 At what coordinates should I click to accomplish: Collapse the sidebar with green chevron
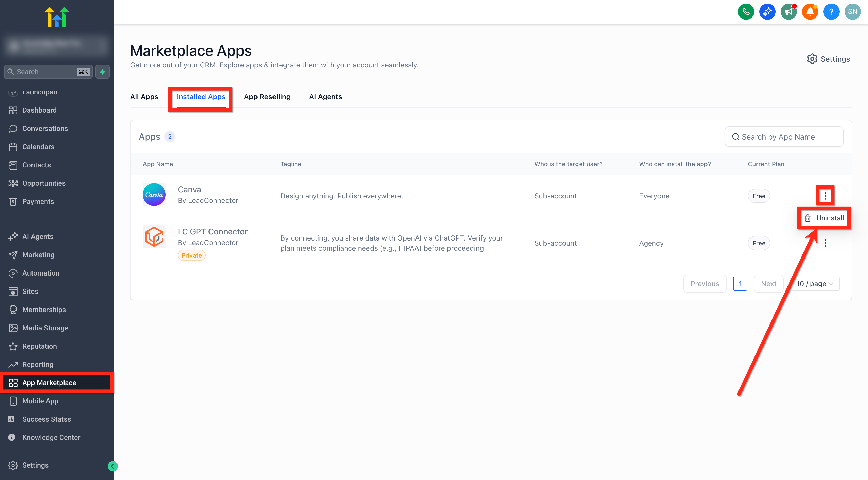pos(112,466)
